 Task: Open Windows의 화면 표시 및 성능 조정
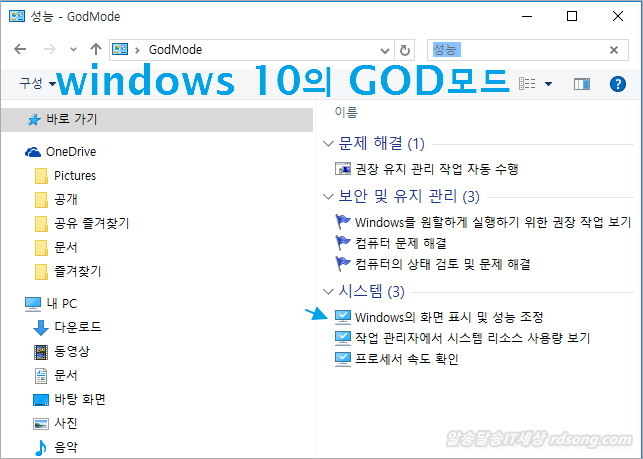click(448, 317)
